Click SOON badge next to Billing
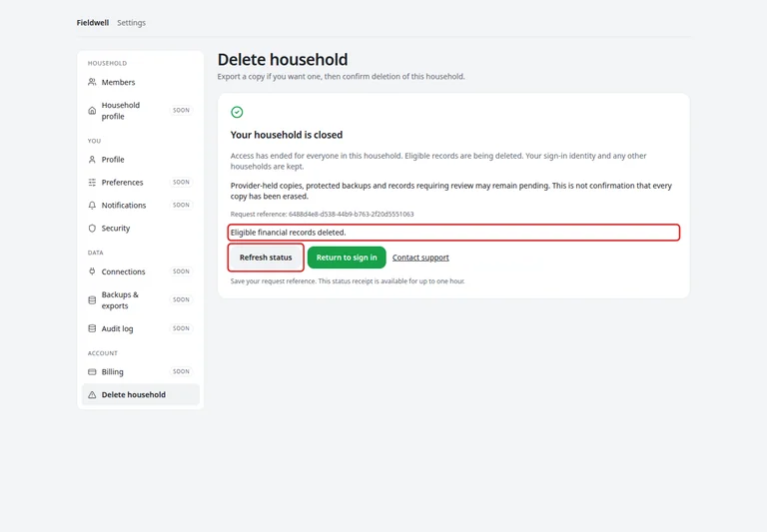The image size is (767, 532). pyautogui.click(x=181, y=371)
